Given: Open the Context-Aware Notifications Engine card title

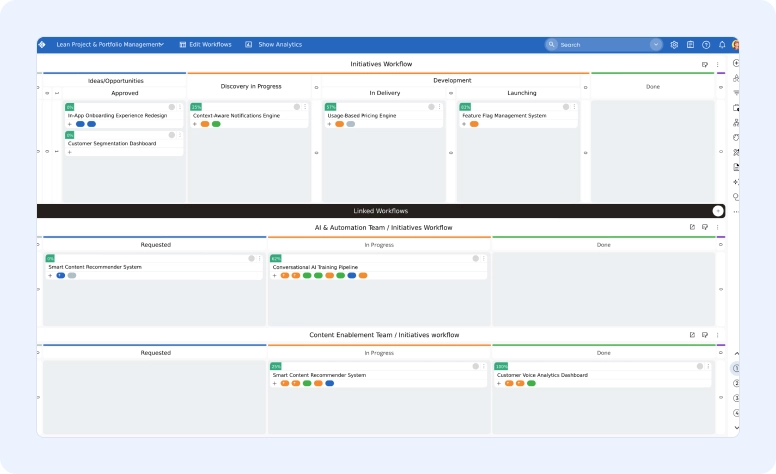Looking at the screenshot, I should click(236, 116).
